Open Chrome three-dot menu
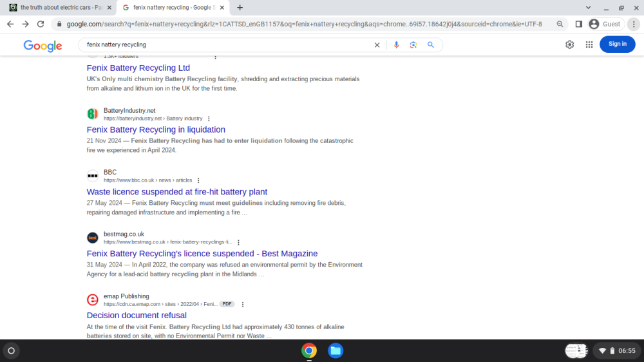The height and width of the screenshot is (362, 644). (x=634, y=24)
